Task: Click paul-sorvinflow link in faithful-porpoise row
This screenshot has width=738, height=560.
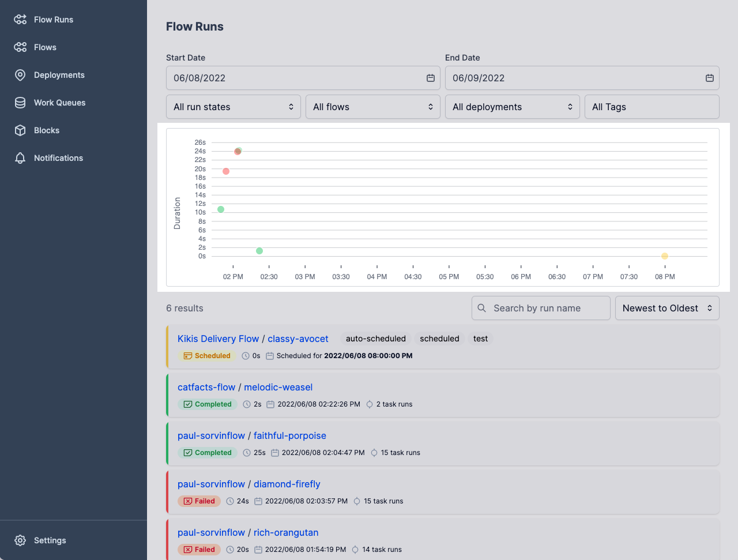Action: [x=211, y=435]
